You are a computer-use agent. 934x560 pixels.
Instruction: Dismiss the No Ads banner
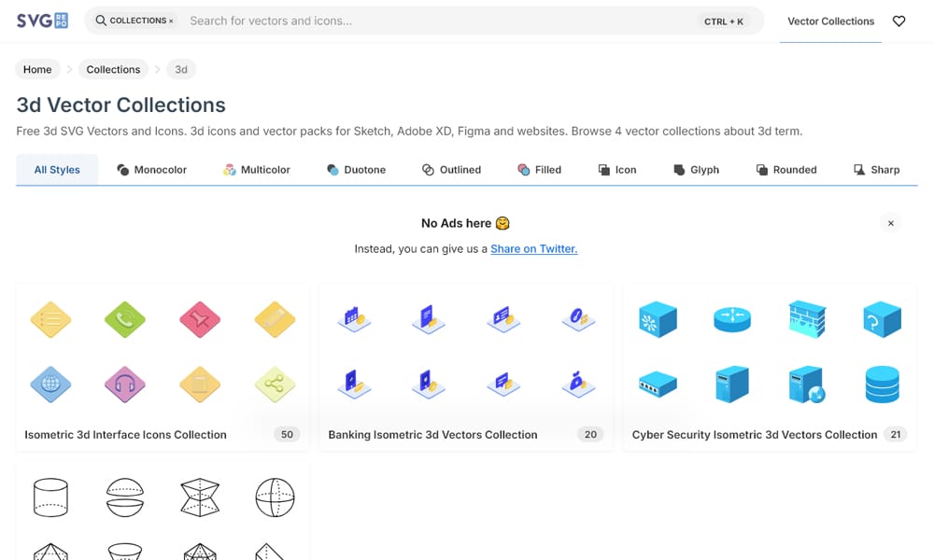(890, 223)
